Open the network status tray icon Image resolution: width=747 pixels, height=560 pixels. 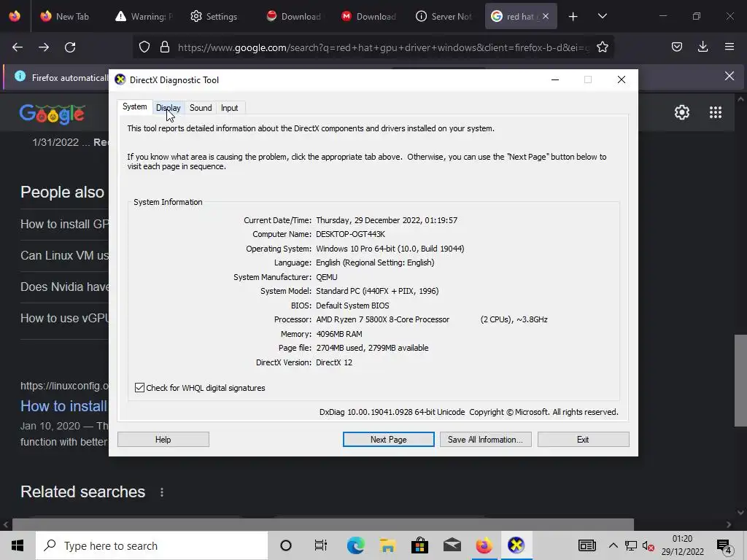coord(631,545)
